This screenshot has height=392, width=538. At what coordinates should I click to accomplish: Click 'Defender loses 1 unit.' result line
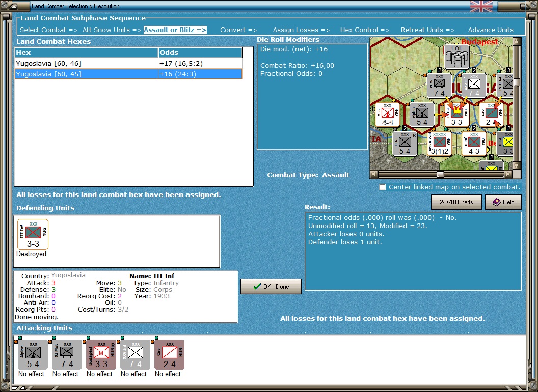point(345,242)
